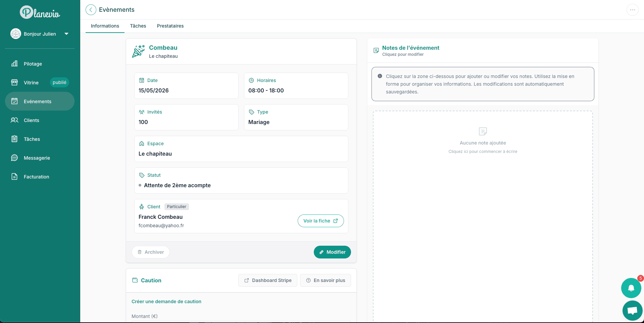The width and height of the screenshot is (644, 323).
Task: Open the Dashboard Stripe link
Action: click(268, 280)
